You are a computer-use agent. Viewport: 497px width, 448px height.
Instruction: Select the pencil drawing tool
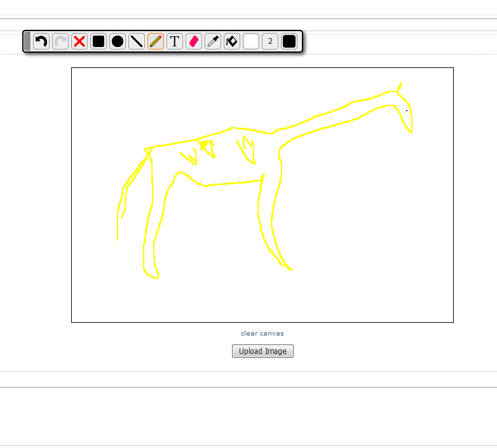[x=156, y=42]
